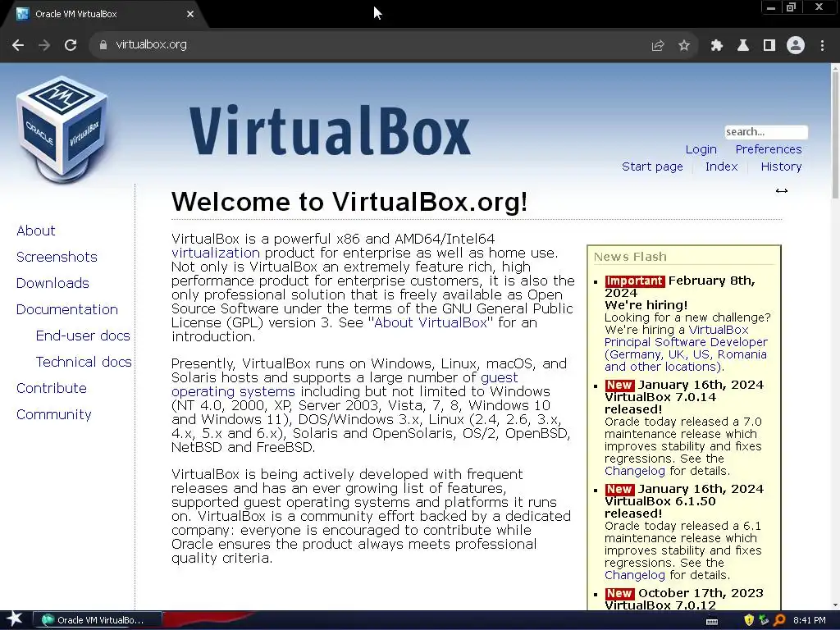Screen dimensions: 840x630
Task: Open the Login link
Action: [701, 149]
